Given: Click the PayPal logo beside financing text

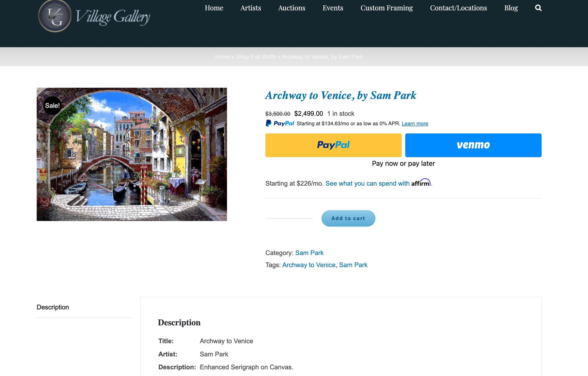Looking at the screenshot, I should [x=280, y=123].
